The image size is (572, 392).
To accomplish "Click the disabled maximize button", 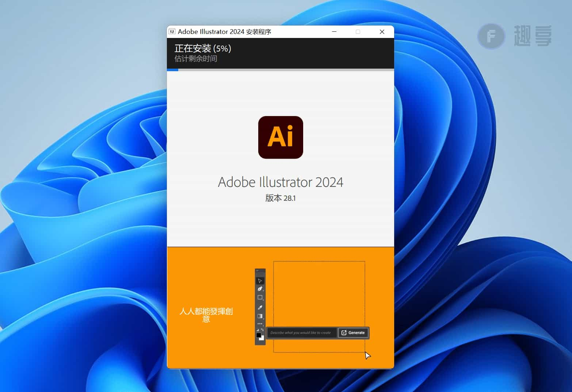I will 358,32.
